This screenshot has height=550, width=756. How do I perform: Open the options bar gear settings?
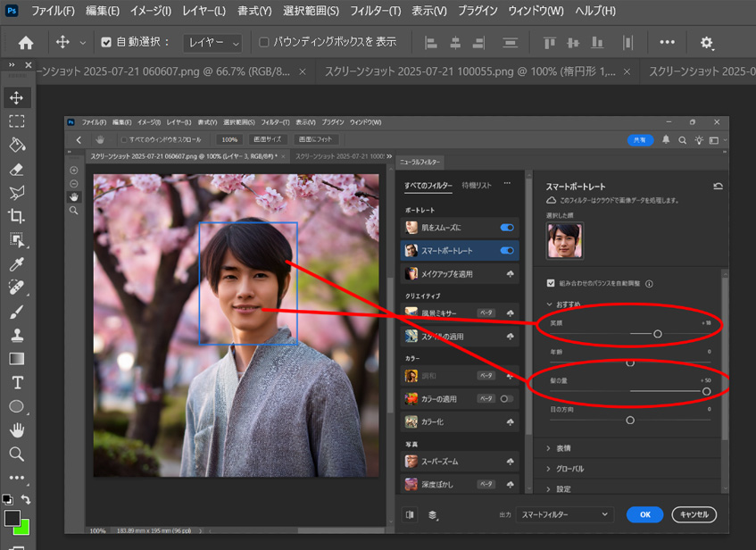click(706, 43)
